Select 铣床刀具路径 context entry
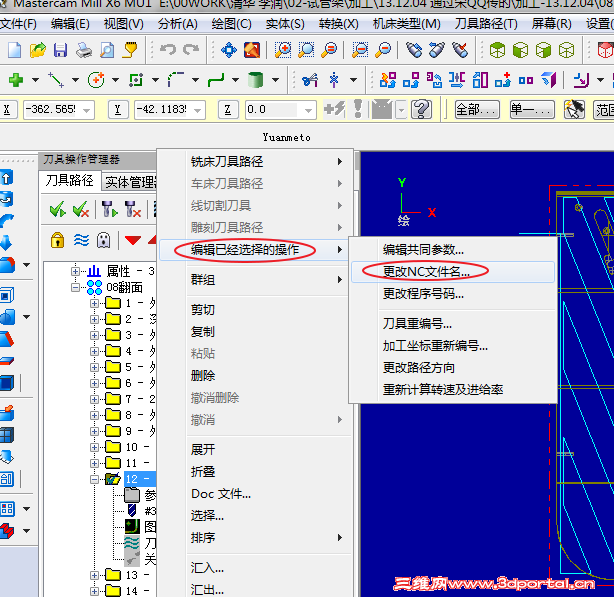The height and width of the screenshot is (597, 614). point(253,162)
